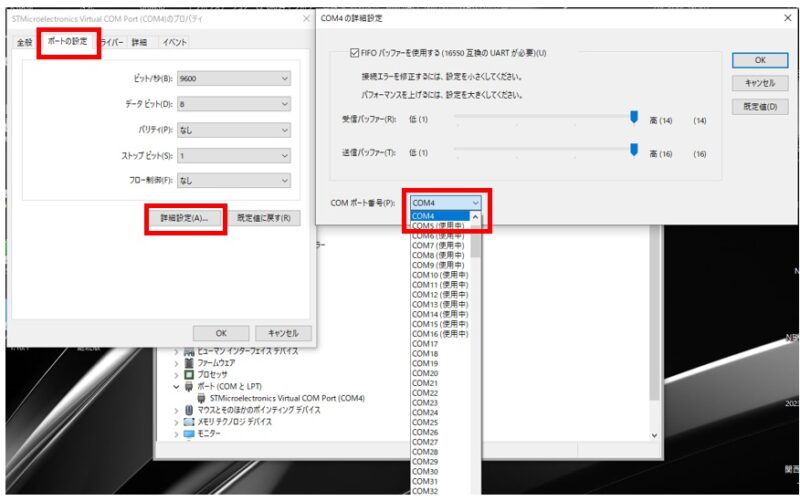
Task: Expand the メモリ テクノロジ デバイス node
Action: 176,422
